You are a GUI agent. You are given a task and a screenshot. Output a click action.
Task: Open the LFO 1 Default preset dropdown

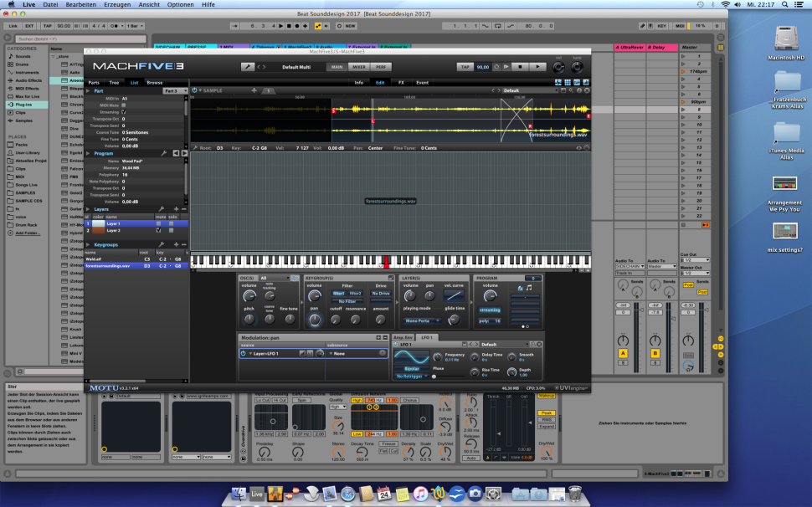coord(503,345)
